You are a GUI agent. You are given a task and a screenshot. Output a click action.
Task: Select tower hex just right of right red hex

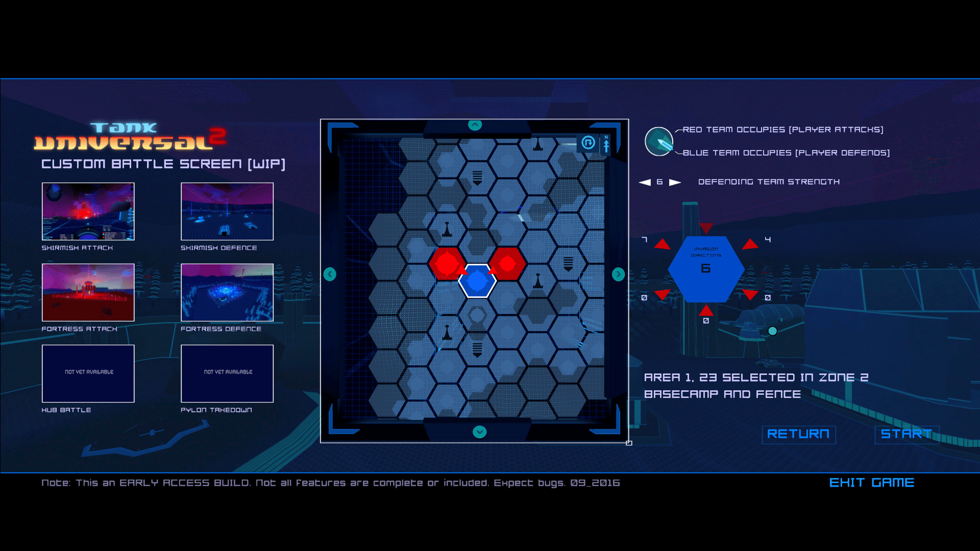[x=537, y=281]
